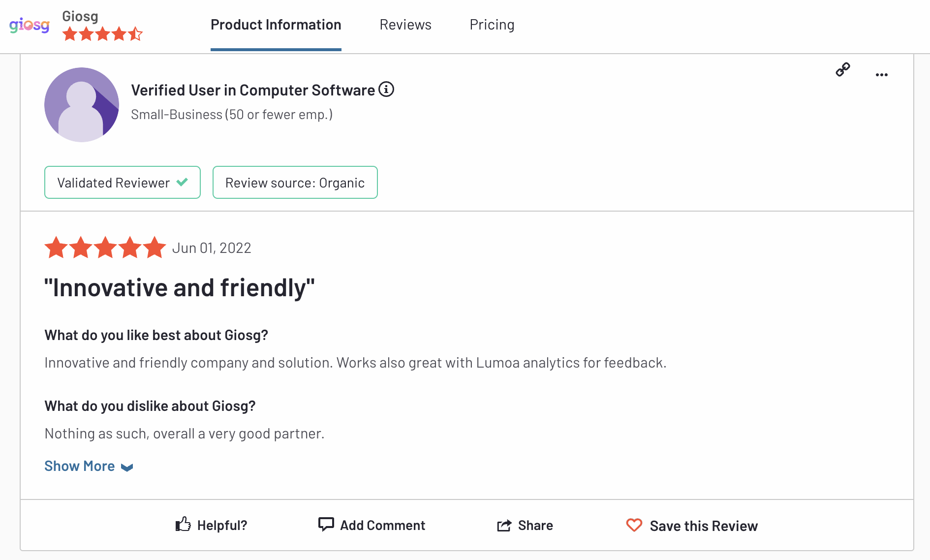Toggle the heart to save this review
The image size is (930, 560).
coord(634,525)
